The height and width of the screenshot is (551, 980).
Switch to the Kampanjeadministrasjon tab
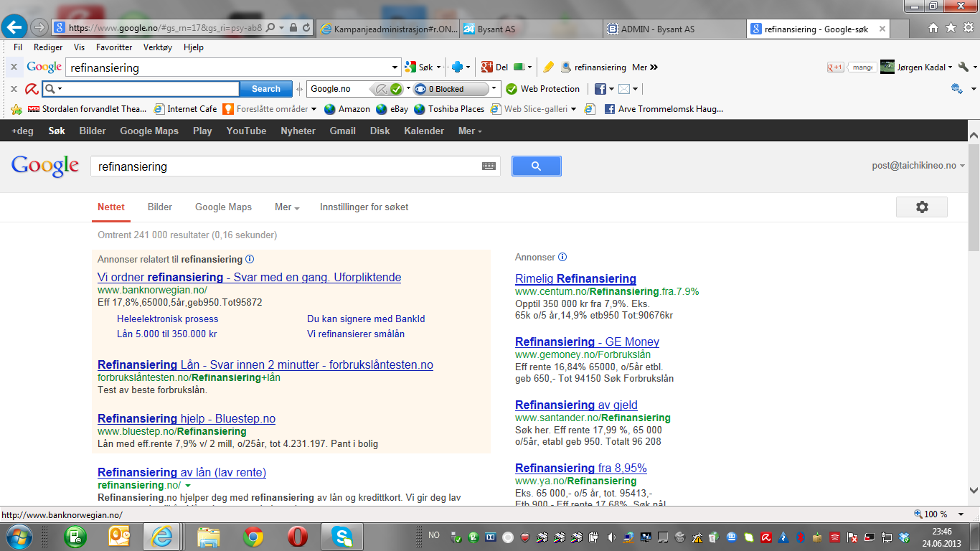[387, 29]
